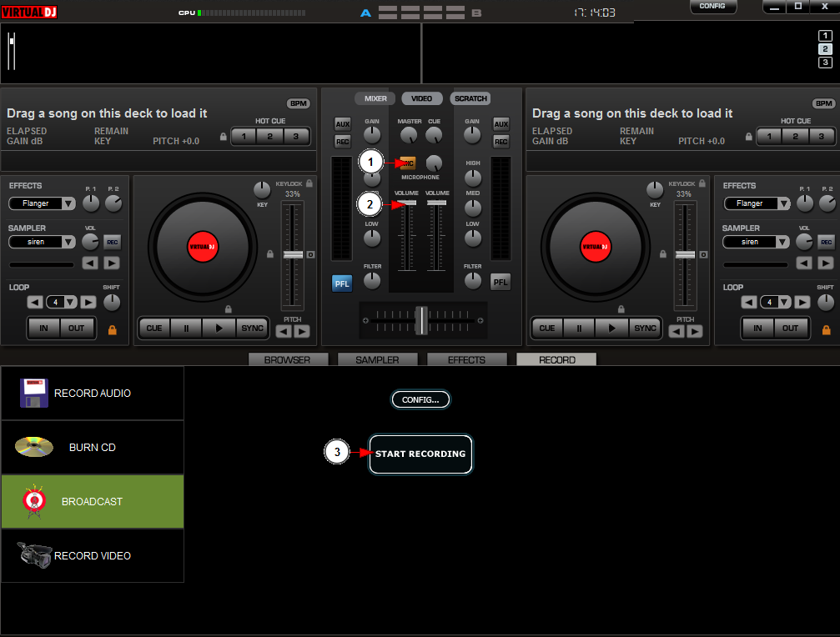
Task: Open right deck siren sampler dropdown
Action: [x=757, y=242]
